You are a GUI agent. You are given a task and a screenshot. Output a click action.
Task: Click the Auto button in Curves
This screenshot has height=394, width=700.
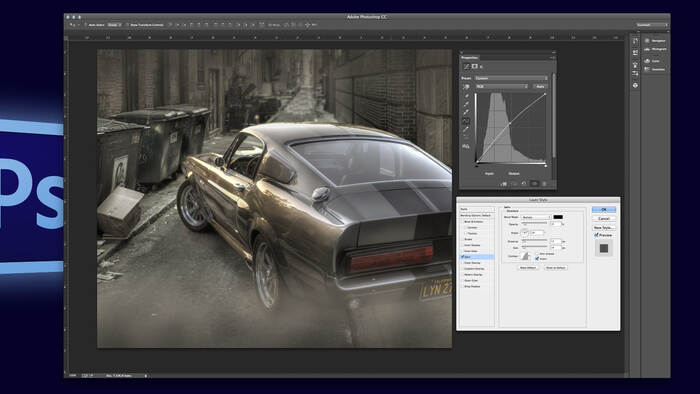pos(540,86)
